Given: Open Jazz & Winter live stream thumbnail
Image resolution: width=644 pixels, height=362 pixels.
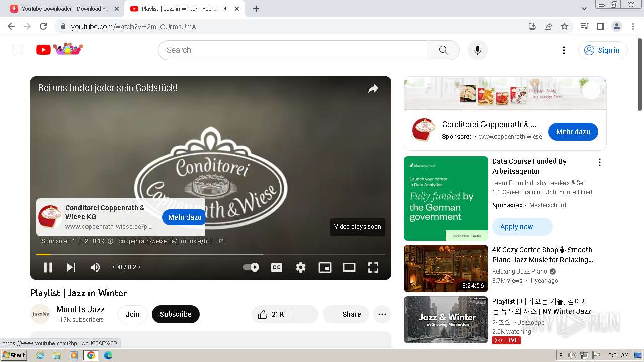Looking at the screenshot, I should pyautogui.click(x=446, y=320).
